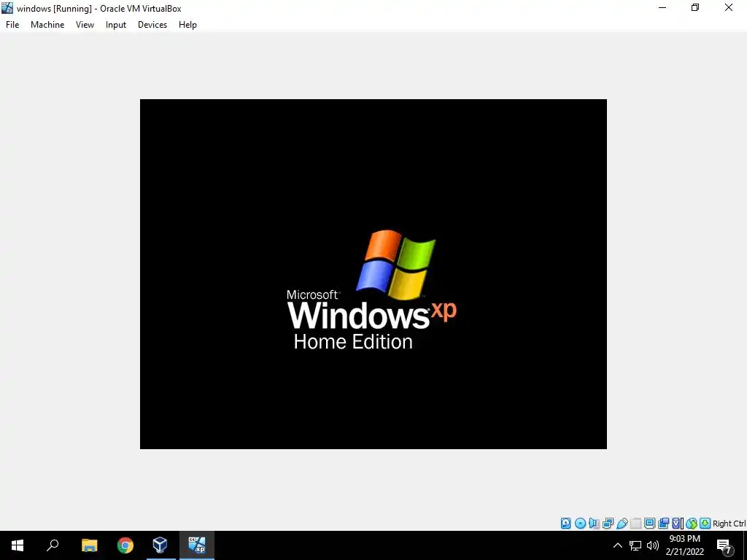This screenshot has width=747, height=560.
Task: Click the VirtualBox title bar window icon
Action: tap(7, 8)
